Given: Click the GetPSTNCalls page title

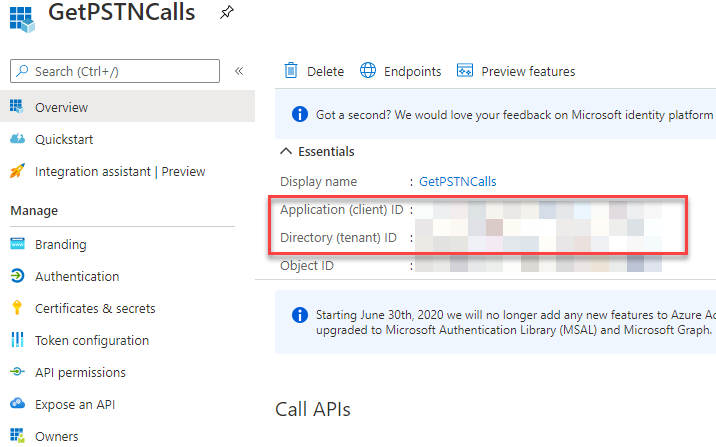Looking at the screenshot, I should pyautogui.click(x=121, y=12).
